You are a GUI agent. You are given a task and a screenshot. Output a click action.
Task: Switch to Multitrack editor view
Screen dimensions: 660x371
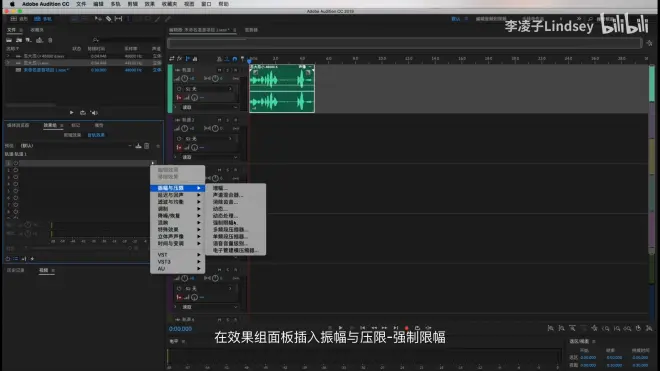click(43, 19)
